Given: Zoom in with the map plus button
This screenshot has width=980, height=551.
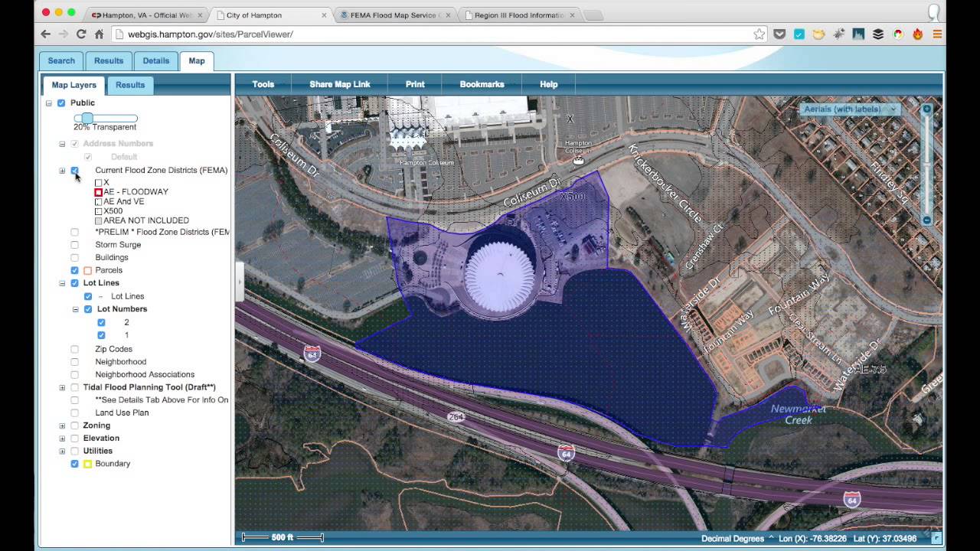Looking at the screenshot, I should (926, 109).
